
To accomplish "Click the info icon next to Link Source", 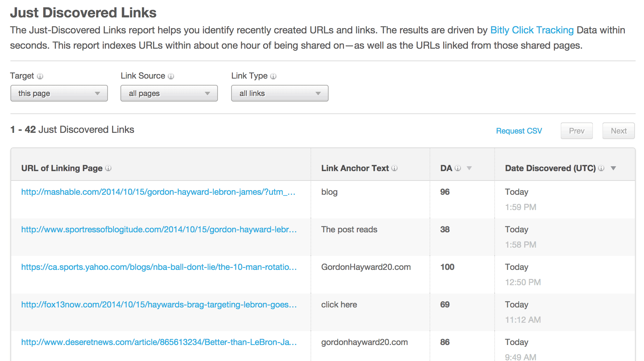I will click(171, 76).
